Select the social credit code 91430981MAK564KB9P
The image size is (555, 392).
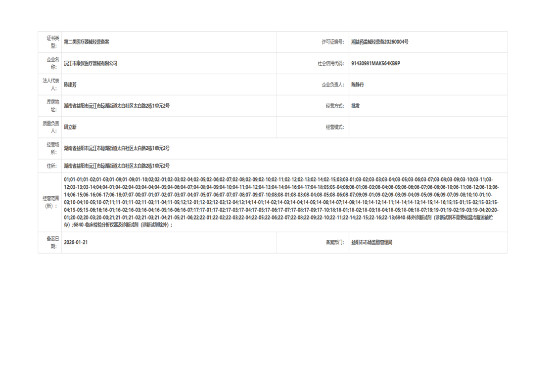pos(375,63)
